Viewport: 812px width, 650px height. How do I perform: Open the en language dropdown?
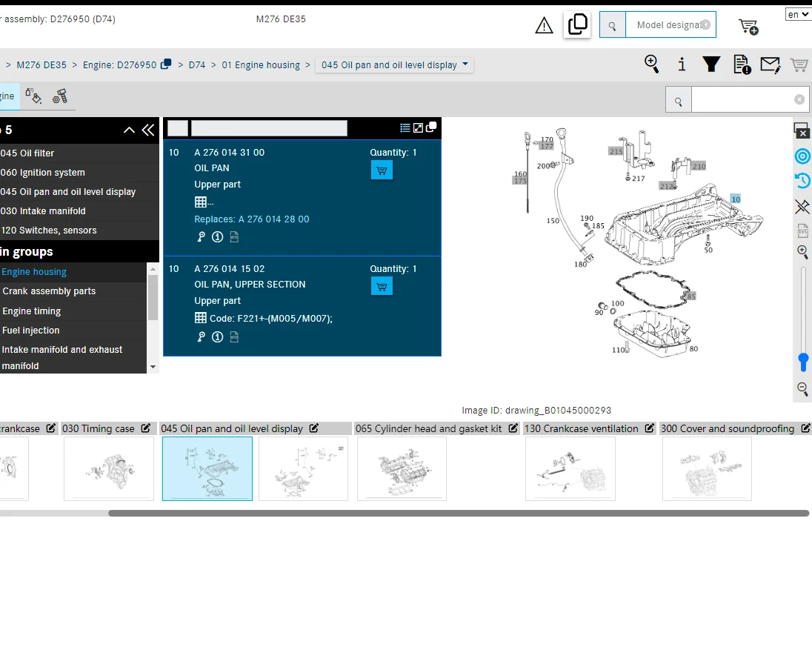(x=798, y=15)
